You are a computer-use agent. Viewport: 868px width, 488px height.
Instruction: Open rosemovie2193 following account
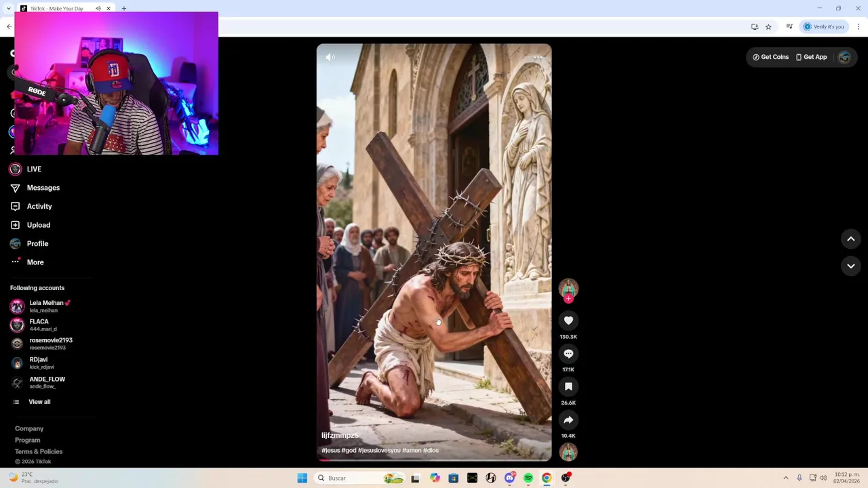41,344
